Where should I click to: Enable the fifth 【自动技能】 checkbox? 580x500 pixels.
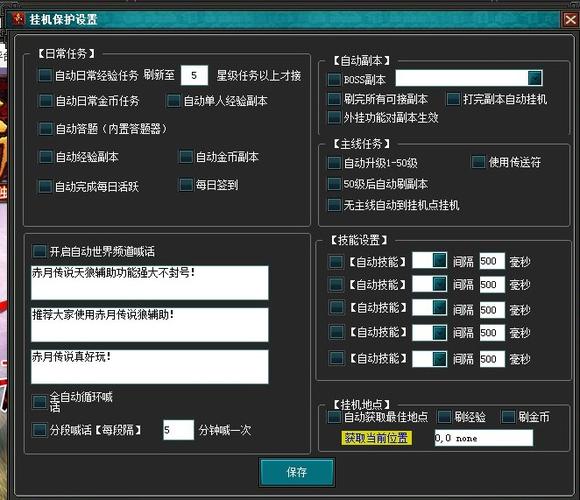click(336, 358)
